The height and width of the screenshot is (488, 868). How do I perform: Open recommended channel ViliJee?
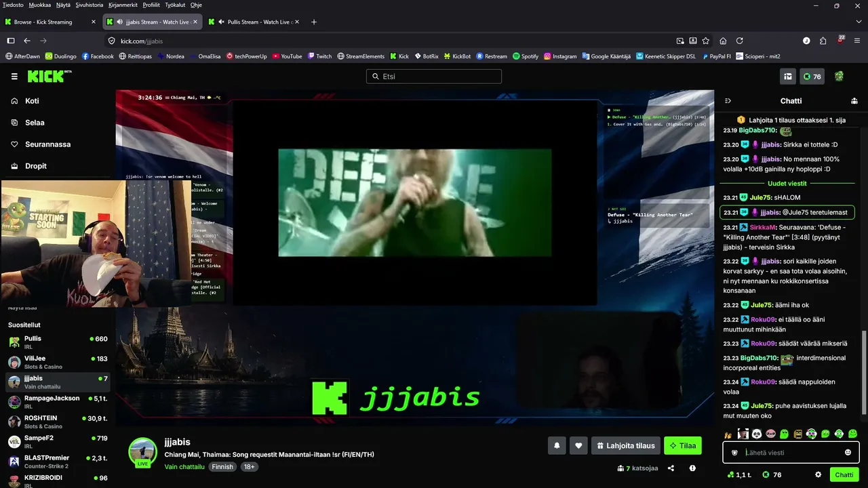[x=58, y=363]
